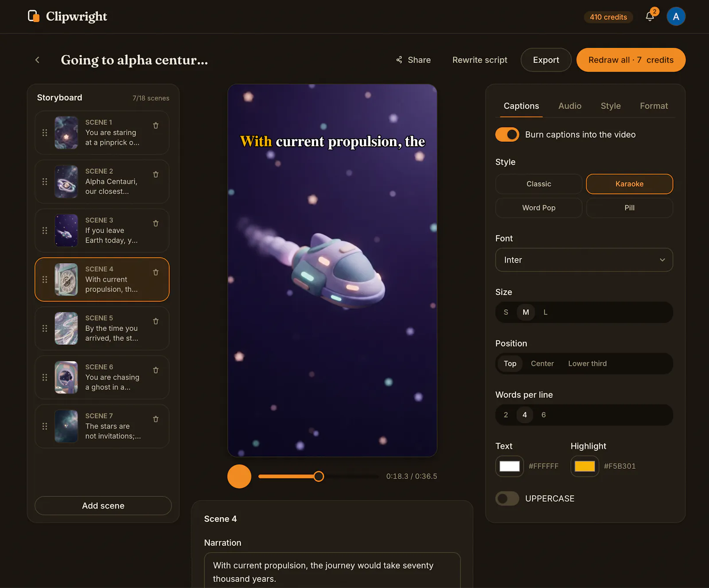709x588 pixels.
Task: Delete Scene 5 with trash icon
Action: (156, 321)
